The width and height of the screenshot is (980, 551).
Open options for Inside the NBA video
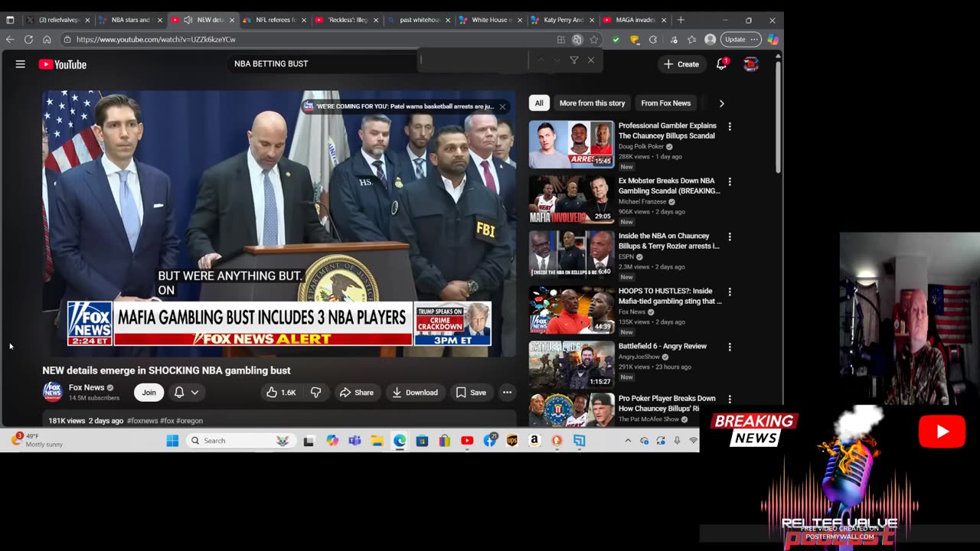point(730,236)
